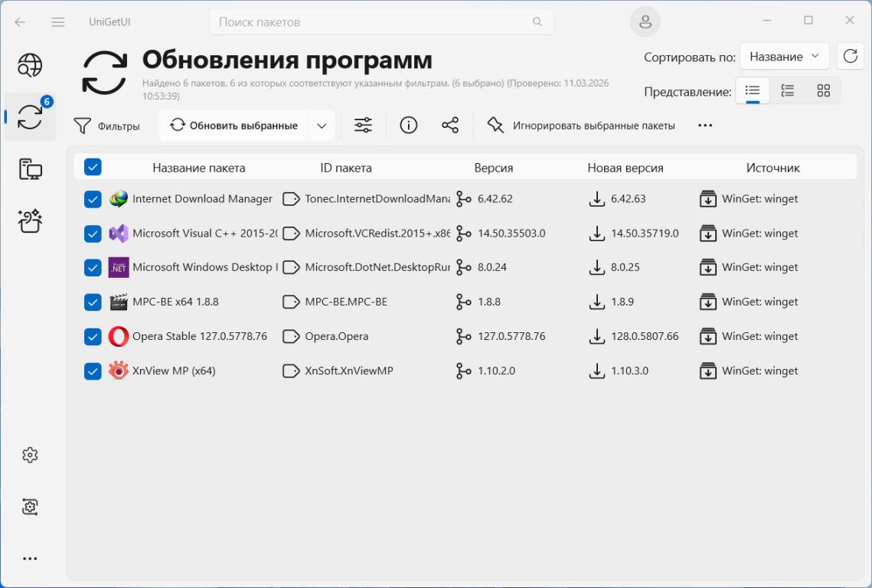The image size is (872, 588).
Task: Click Обновить выбранные button
Action: pos(234,126)
